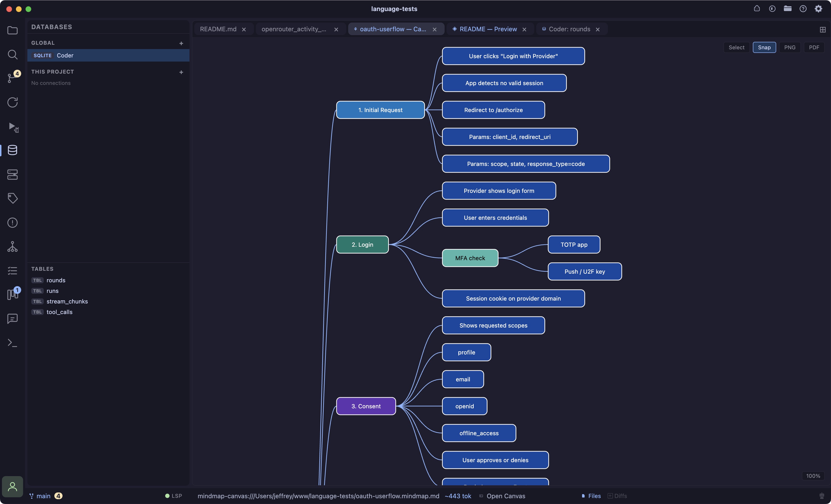Toggle Snap mode on the canvas
The height and width of the screenshot is (504, 831).
[x=764, y=47]
